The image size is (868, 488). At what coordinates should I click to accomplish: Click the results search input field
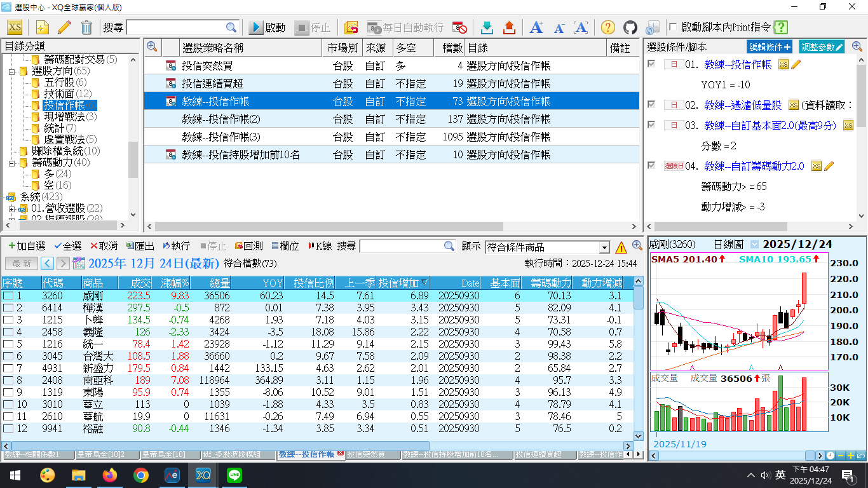click(402, 246)
